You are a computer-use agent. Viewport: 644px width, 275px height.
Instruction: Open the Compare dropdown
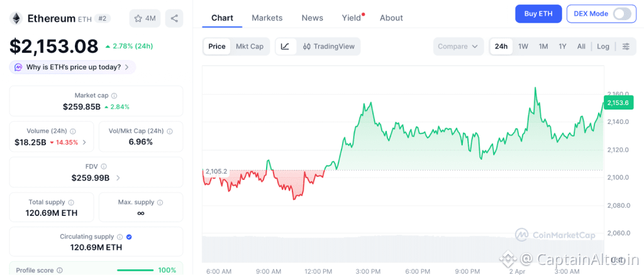[x=458, y=47]
